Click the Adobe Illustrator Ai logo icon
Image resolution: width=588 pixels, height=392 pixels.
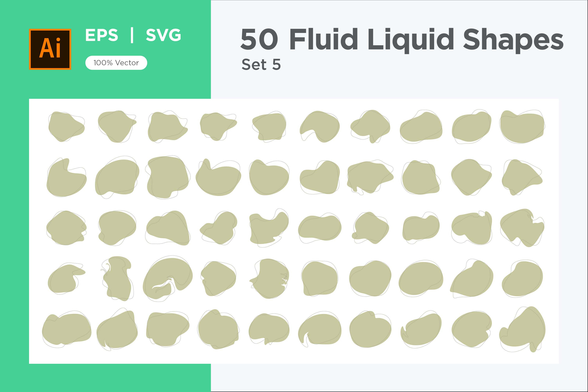coord(50,49)
